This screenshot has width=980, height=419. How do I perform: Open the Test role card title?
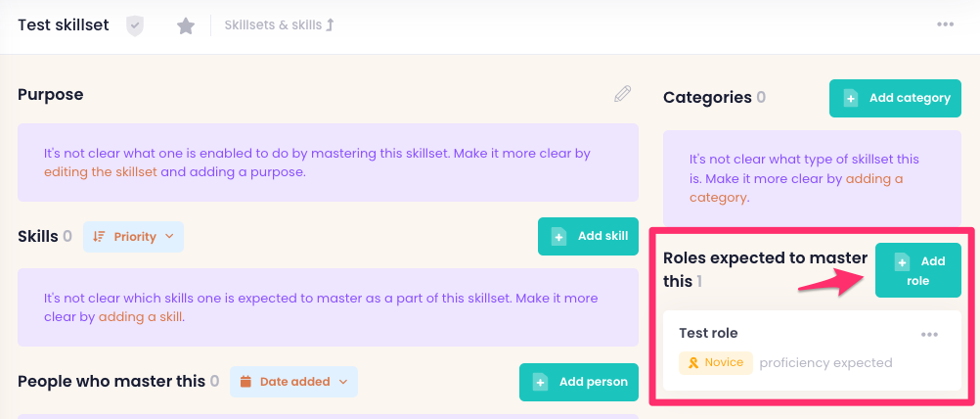pyautogui.click(x=708, y=333)
